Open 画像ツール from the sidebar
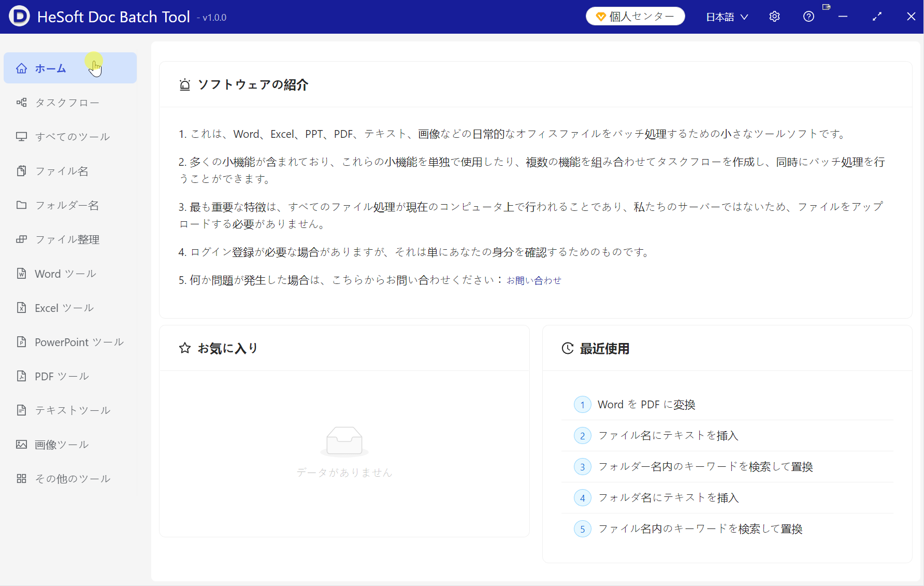Viewport: 924px width, 586px height. point(62,445)
